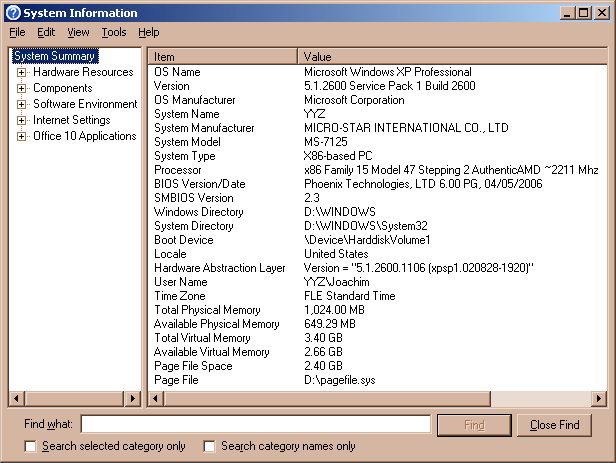Expand the Components node

point(21,88)
